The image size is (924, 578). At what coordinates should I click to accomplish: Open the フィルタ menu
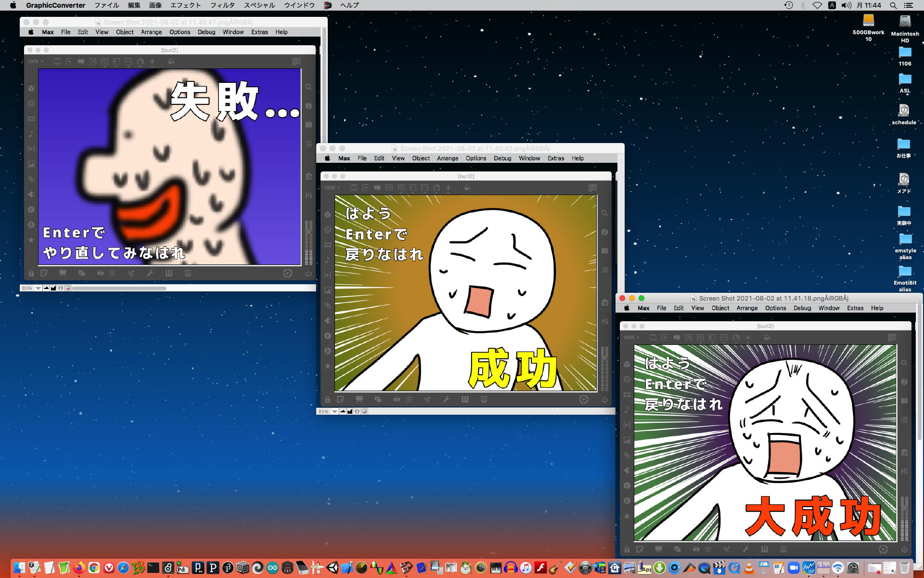click(222, 5)
